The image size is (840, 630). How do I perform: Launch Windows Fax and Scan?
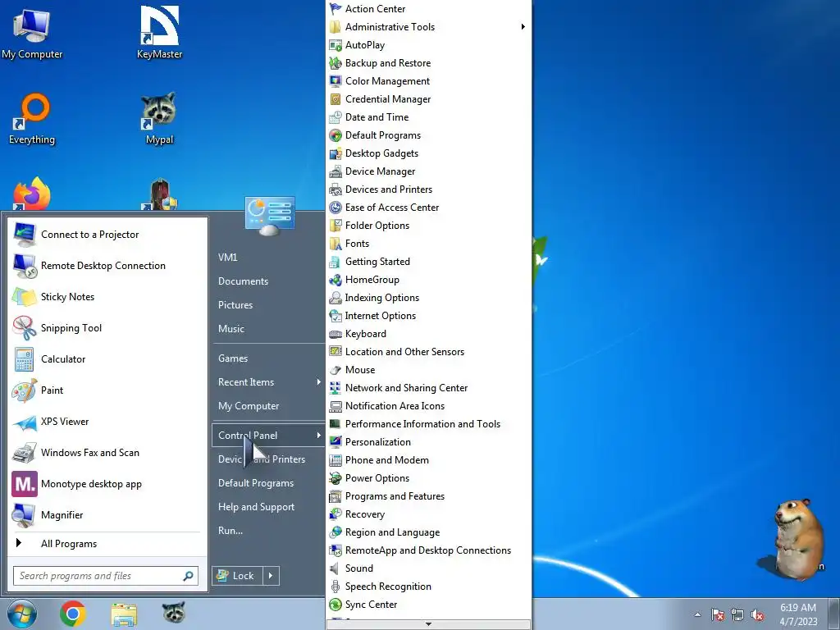107,453
